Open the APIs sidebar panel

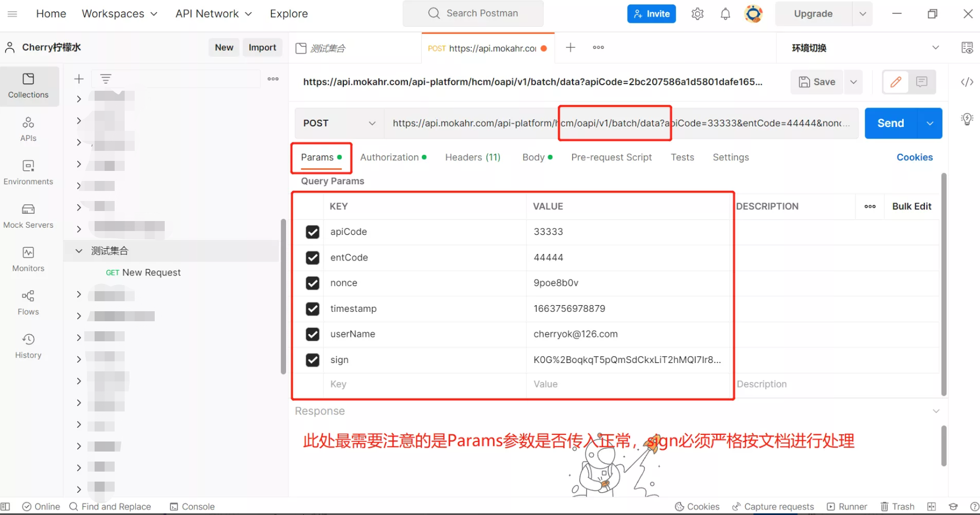coord(28,129)
